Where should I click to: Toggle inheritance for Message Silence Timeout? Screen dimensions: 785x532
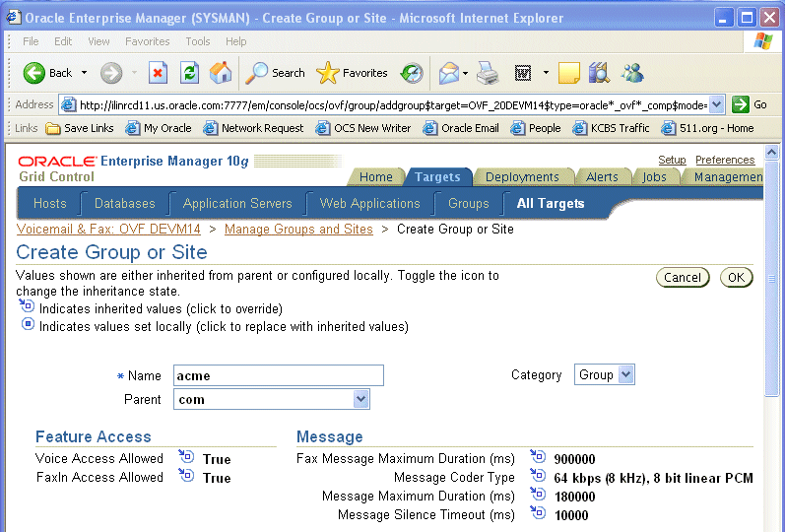(x=538, y=512)
